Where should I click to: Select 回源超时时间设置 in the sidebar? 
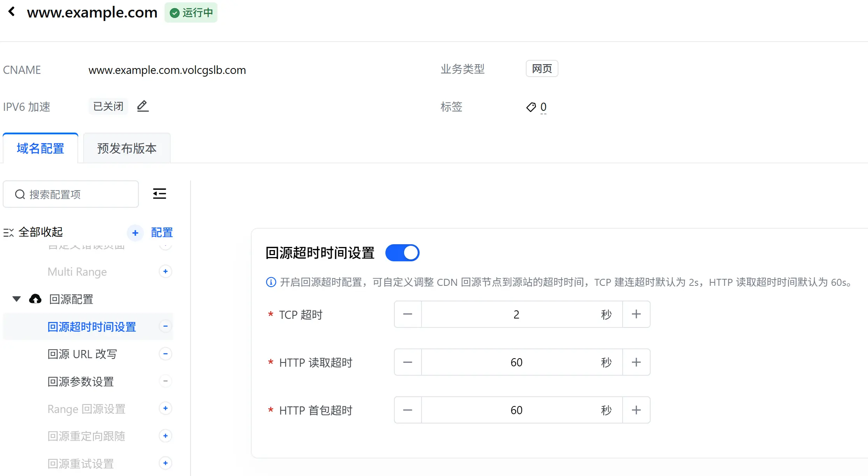pos(92,327)
